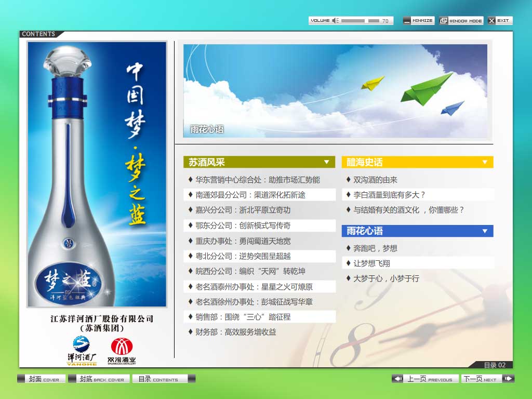Collapse the 醴海史话 section arrow
The width and height of the screenshot is (532, 399).
tap(485, 162)
